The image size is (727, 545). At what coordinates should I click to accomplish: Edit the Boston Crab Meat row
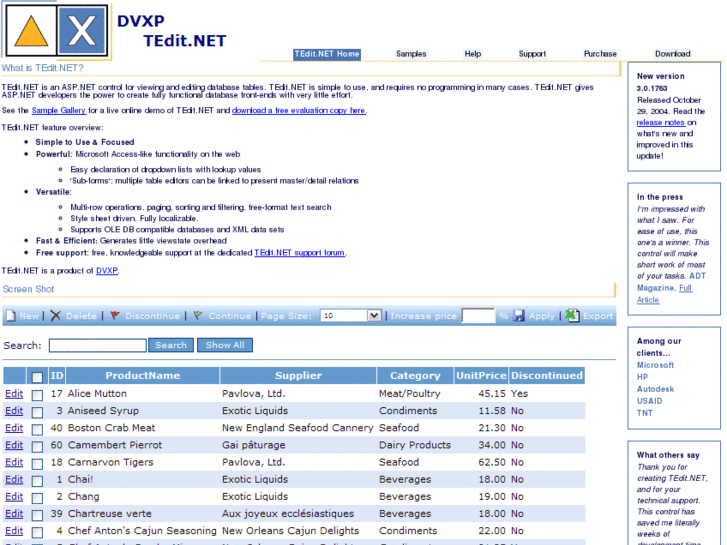14,428
